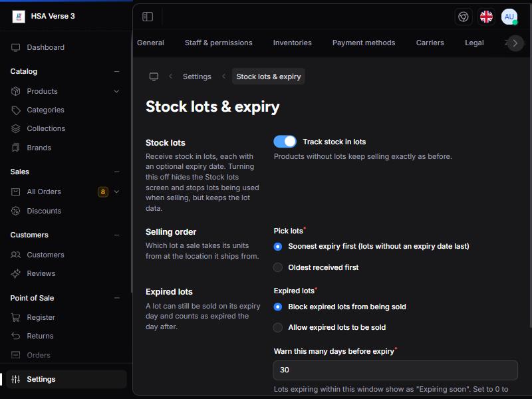This screenshot has height=399, width=532.
Task: Click the breadcrumb dashboard monitor icon
Action: (x=154, y=76)
